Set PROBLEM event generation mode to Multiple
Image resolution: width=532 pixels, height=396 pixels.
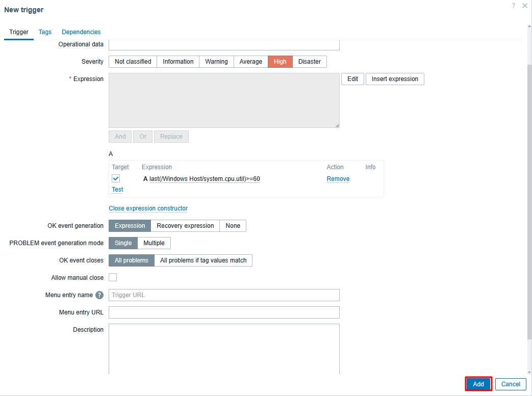(x=154, y=243)
